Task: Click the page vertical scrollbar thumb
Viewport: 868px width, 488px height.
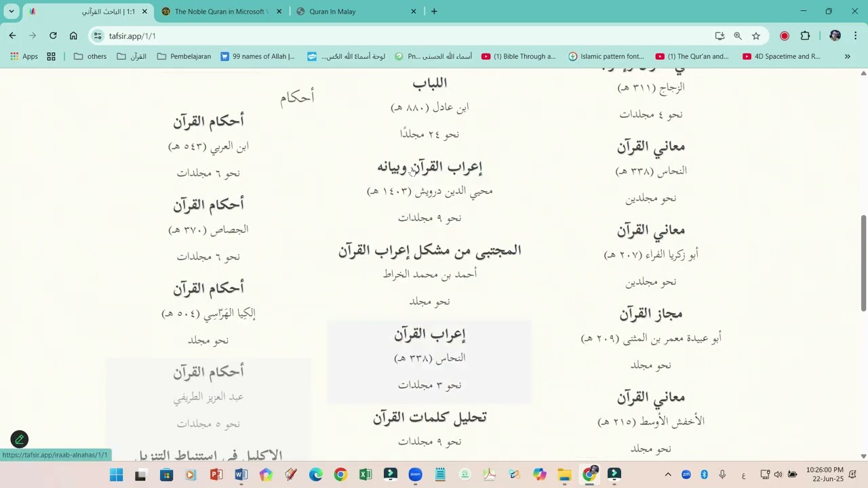Action: 863,263
